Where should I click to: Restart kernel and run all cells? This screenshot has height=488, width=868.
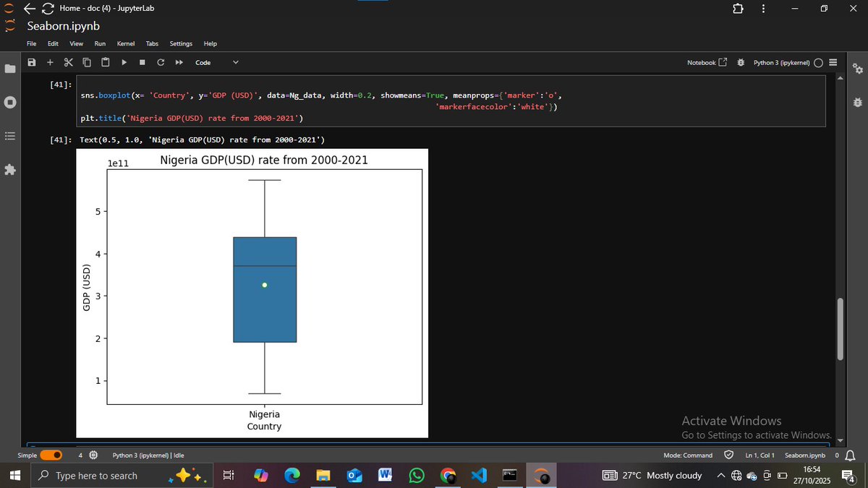pyautogui.click(x=178, y=62)
